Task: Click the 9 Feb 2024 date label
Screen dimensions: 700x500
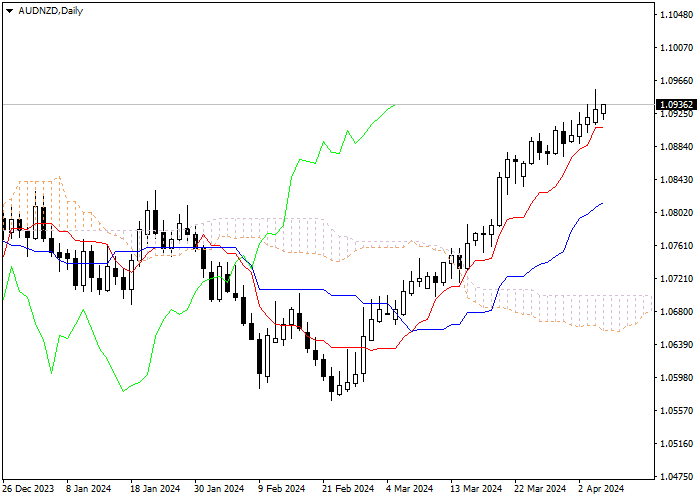Action: coord(282,489)
